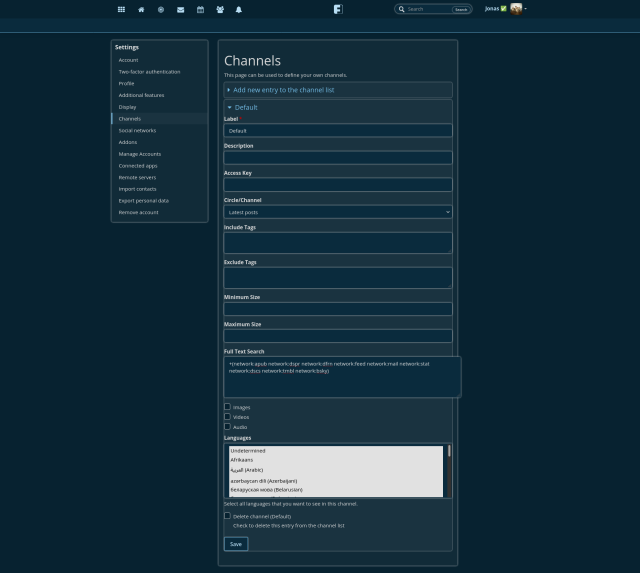Check the Delete channel (Default) box

click(227, 516)
